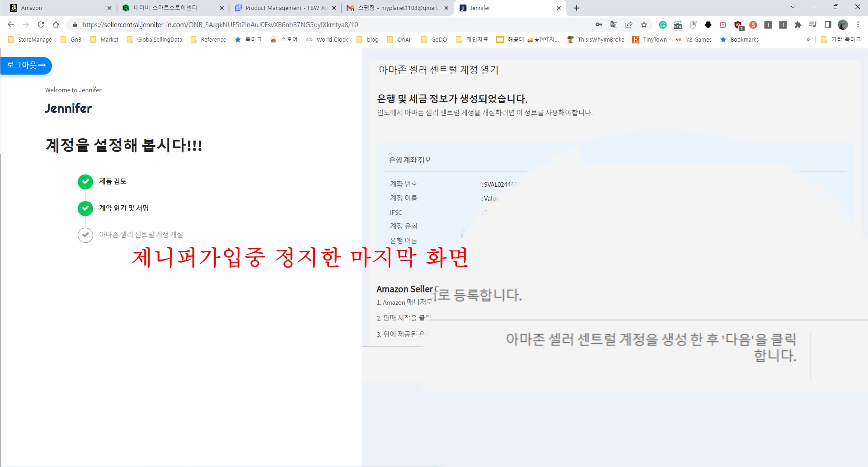This screenshot has height=467, width=868.
Task: Share this page using the share icon
Action: pyautogui.click(x=629, y=25)
